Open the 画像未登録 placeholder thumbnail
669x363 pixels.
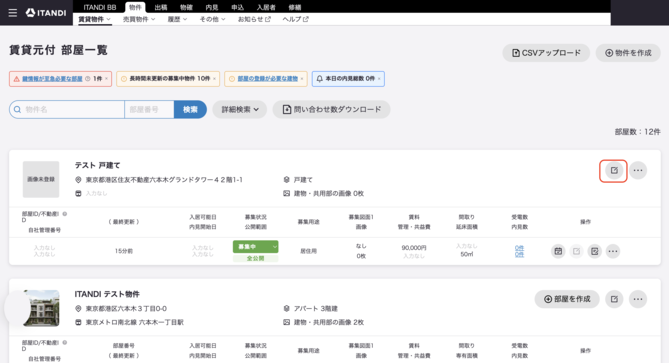click(41, 179)
